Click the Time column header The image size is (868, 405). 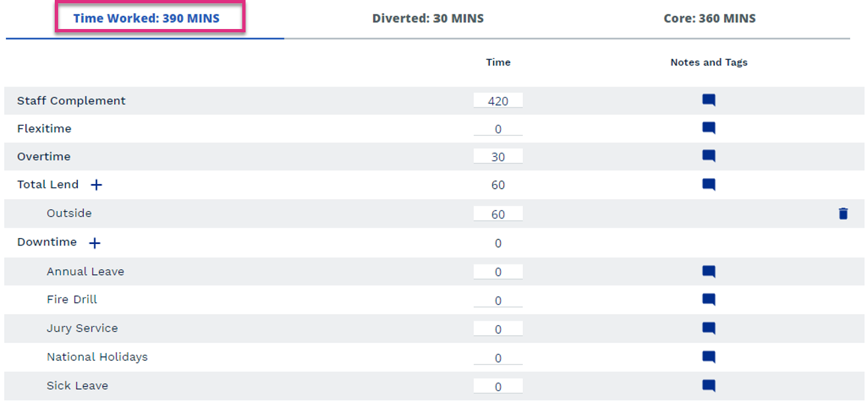498,62
